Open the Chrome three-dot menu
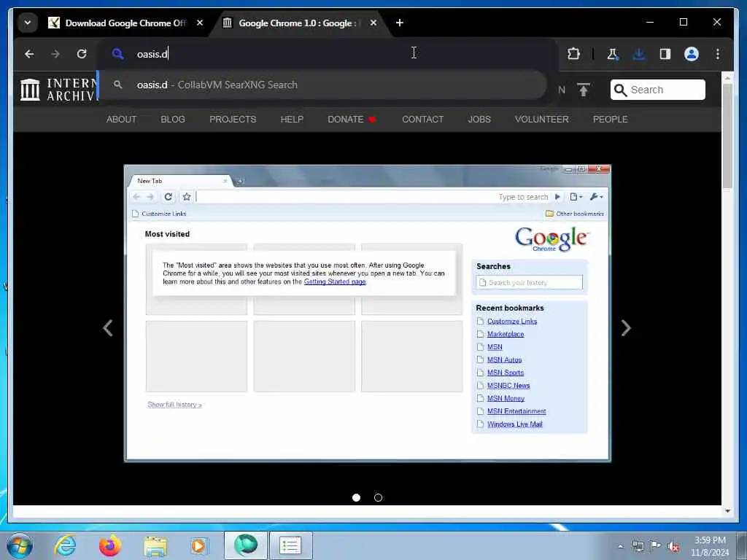The height and width of the screenshot is (560, 747). 718,54
